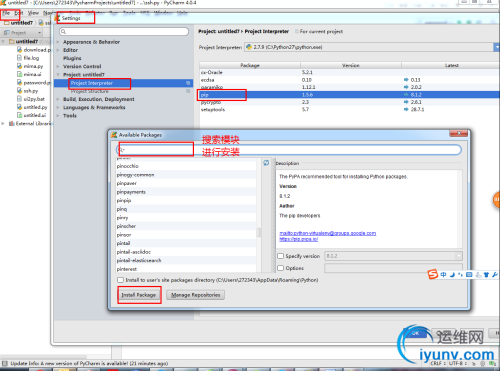
Task: Select the mima.py file icon
Action: [x=20, y=66]
